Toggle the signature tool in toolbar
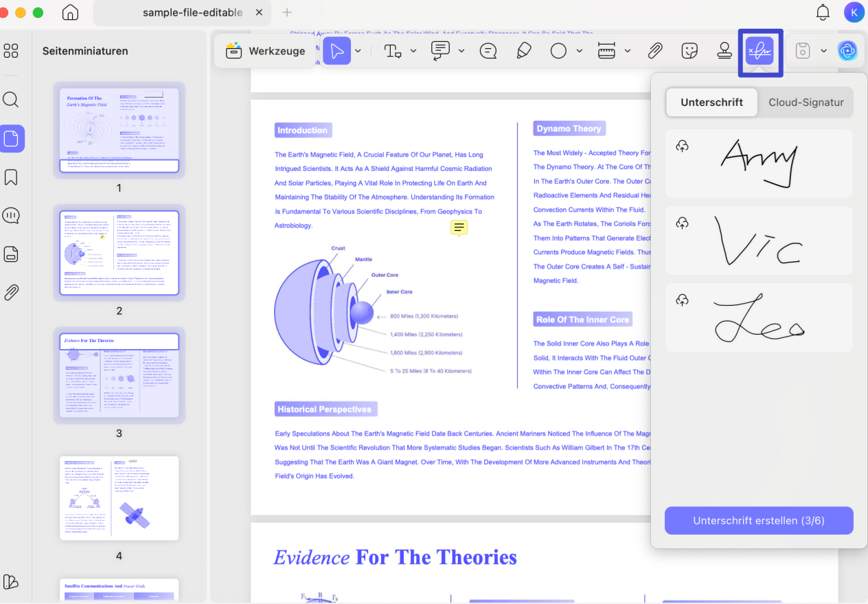 click(760, 51)
